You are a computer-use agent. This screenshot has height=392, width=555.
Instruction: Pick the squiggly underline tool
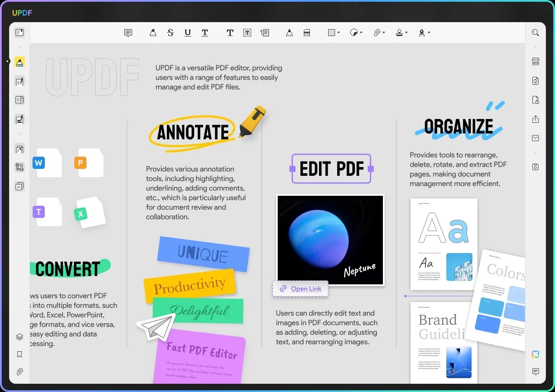pyautogui.click(x=205, y=33)
